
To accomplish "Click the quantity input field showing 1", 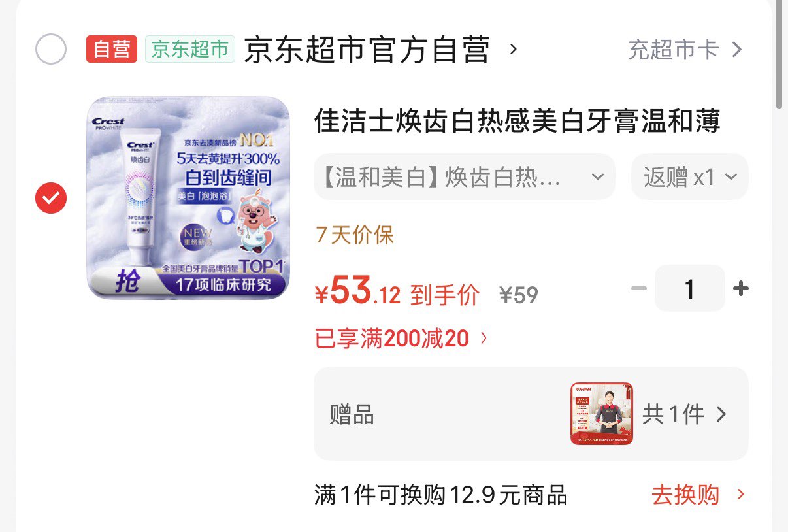I will [690, 288].
